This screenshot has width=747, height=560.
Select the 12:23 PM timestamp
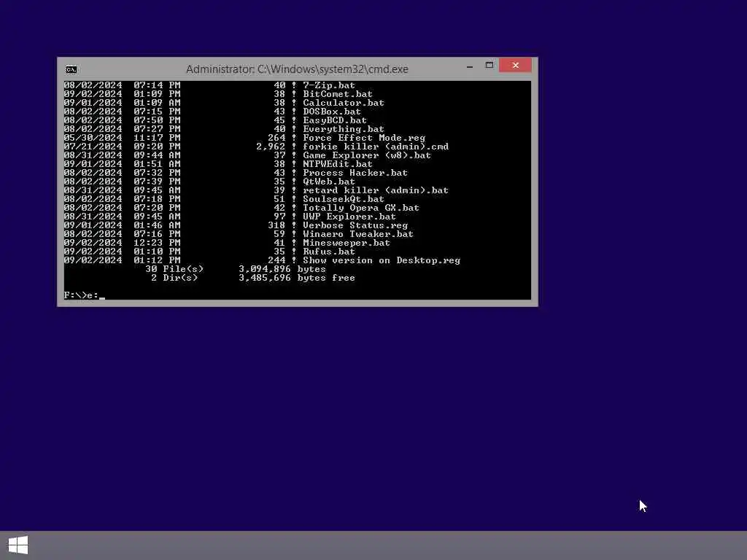(x=157, y=243)
